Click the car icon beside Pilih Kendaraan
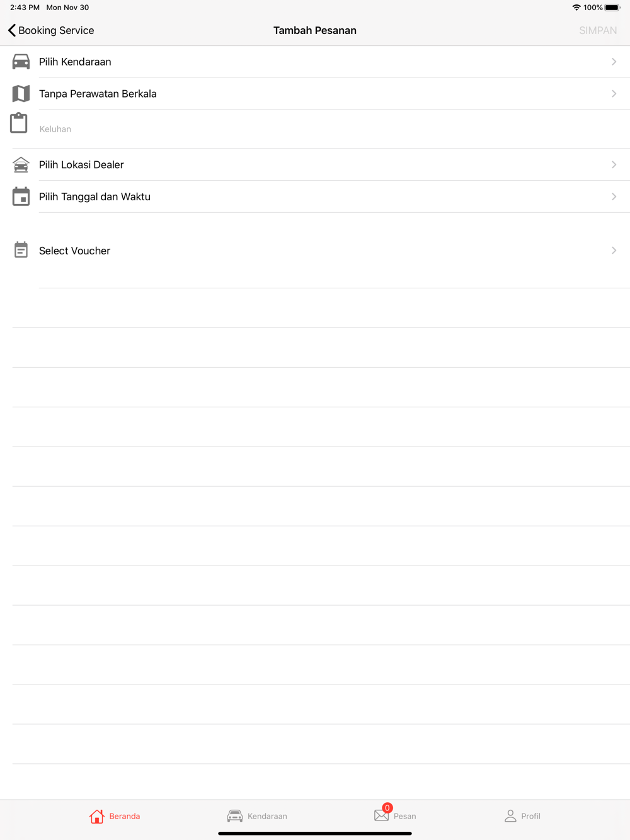Viewport: 630px width, 840px height. point(21,62)
